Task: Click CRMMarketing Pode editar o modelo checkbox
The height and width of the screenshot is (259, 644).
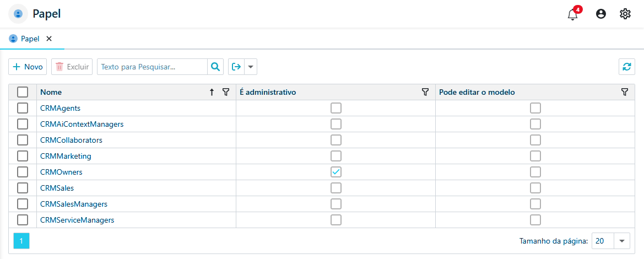Action: (x=535, y=156)
